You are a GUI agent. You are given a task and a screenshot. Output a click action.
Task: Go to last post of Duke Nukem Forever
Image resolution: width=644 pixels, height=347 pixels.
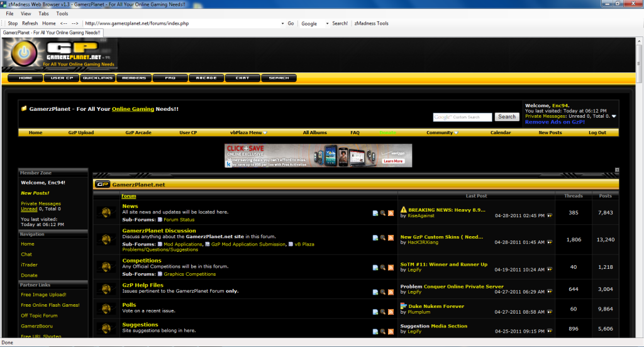[x=550, y=312]
